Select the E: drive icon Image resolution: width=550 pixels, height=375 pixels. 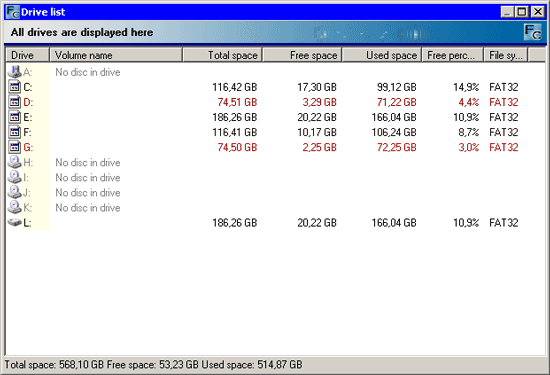14,117
